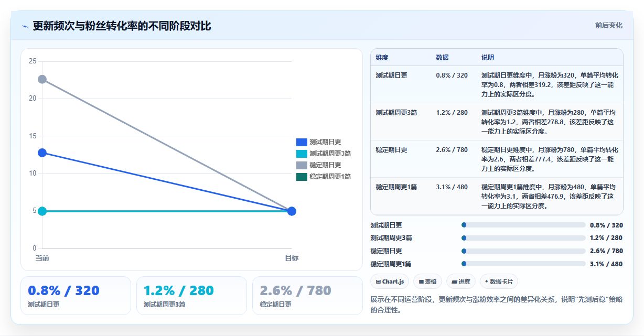Click table cell 稳定期日更 in 维度 column
The width and height of the screenshot is (644, 336).
(391, 149)
